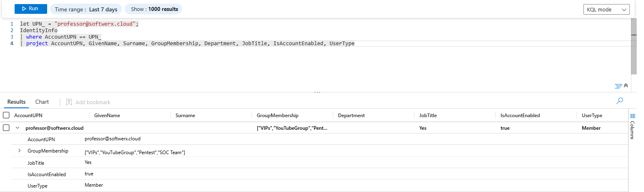The width and height of the screenshot is (644, 192).
Task: Change the Time range Last 7 days
Action: click(x=86, y=9)
